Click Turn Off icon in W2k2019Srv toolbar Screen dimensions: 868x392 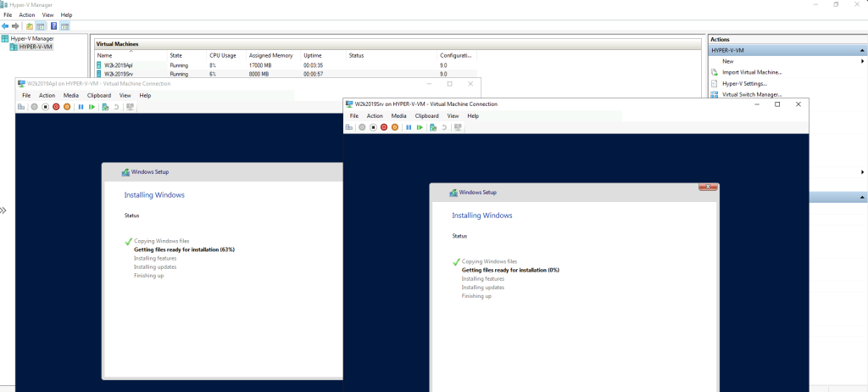[x=373, y=127]
